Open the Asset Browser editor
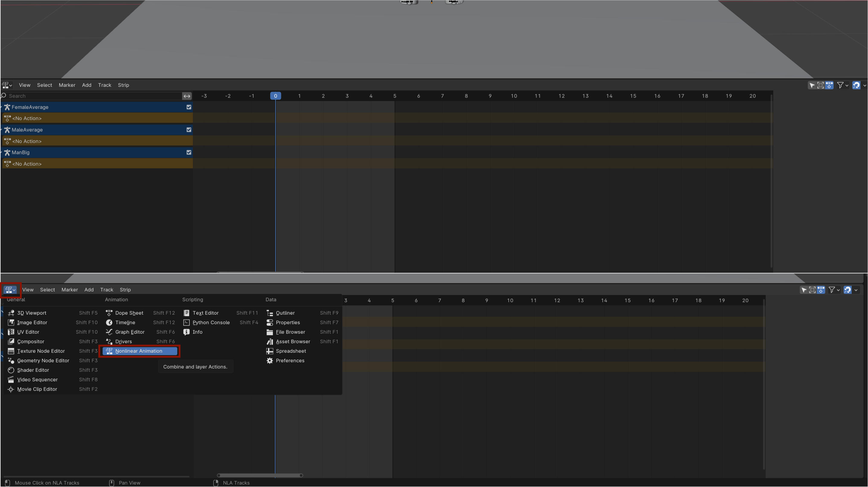868x487 pixels. pyautogui.click(x=292, y=342)
